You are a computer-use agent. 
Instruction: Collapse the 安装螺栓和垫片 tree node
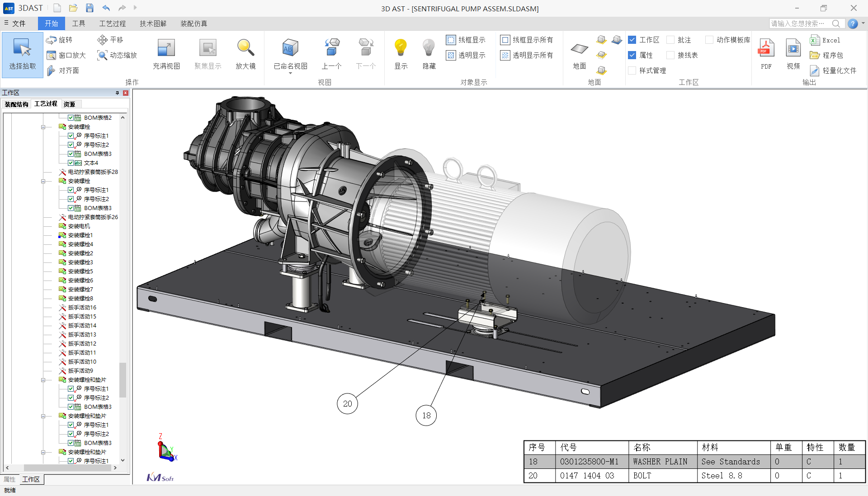[43, 380]
